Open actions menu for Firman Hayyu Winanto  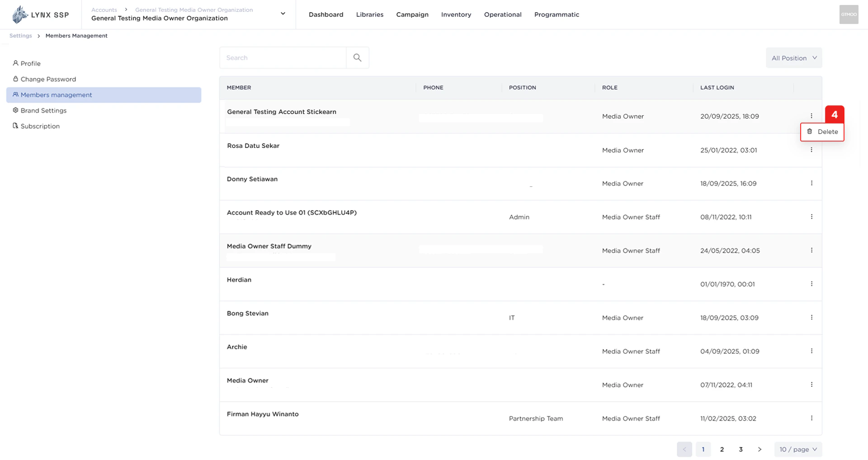[811, 418]
